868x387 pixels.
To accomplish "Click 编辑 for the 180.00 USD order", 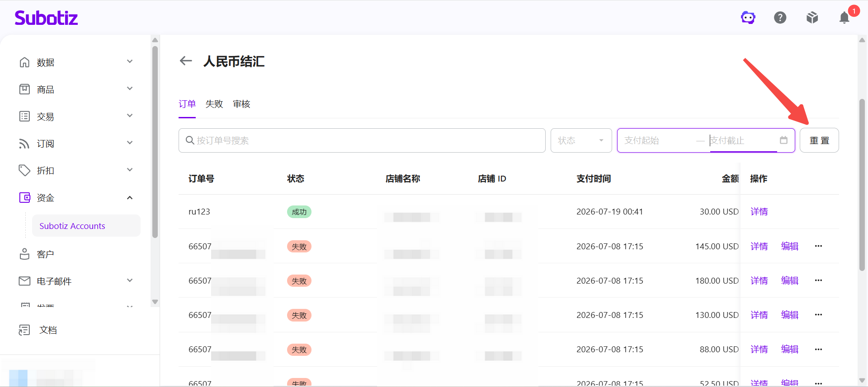I will pos(790,280).
